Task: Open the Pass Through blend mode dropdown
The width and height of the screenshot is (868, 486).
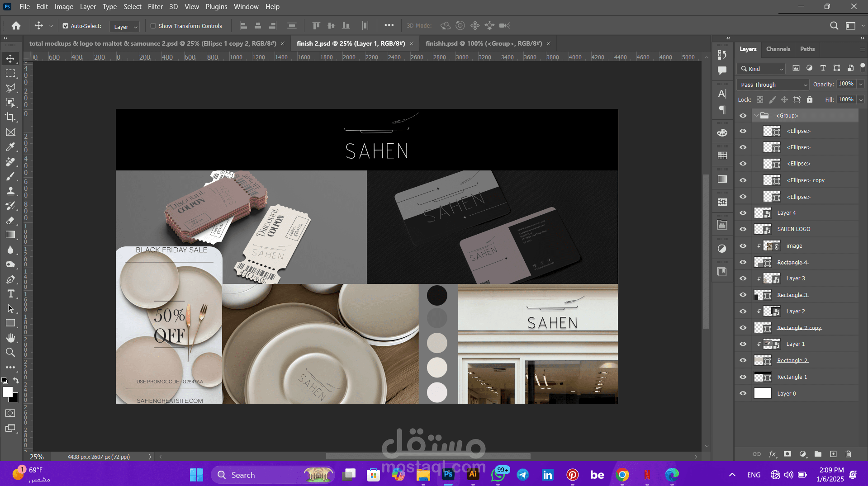Action: (x=773, y=85)
